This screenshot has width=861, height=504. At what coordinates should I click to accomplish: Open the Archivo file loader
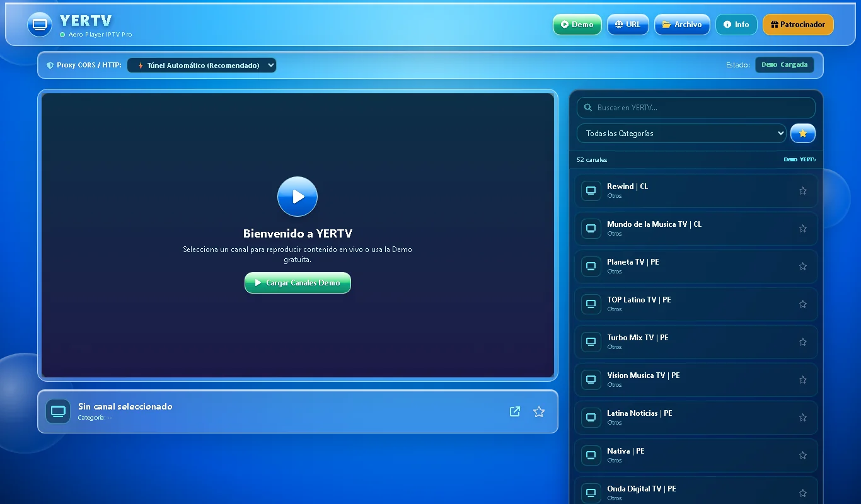point(682,25)
